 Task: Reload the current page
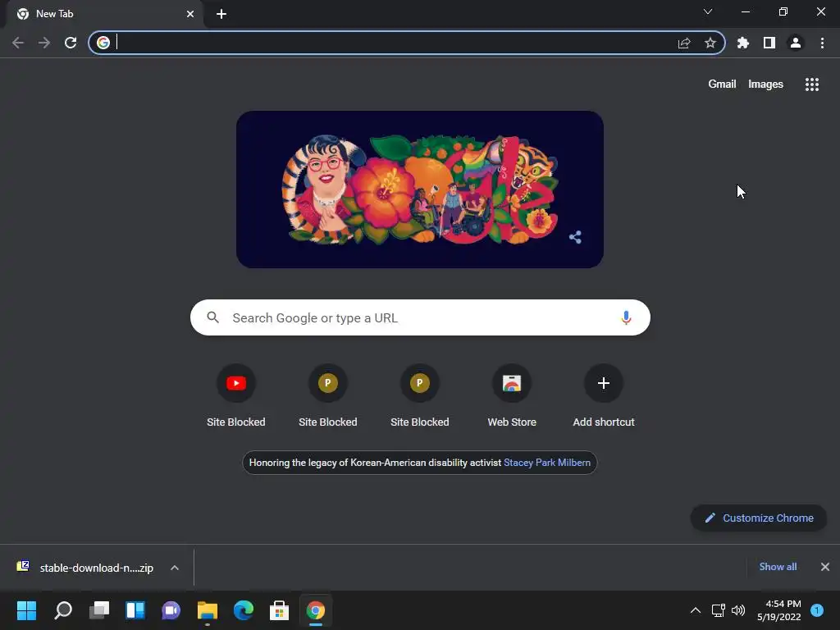tap(71, 43)
